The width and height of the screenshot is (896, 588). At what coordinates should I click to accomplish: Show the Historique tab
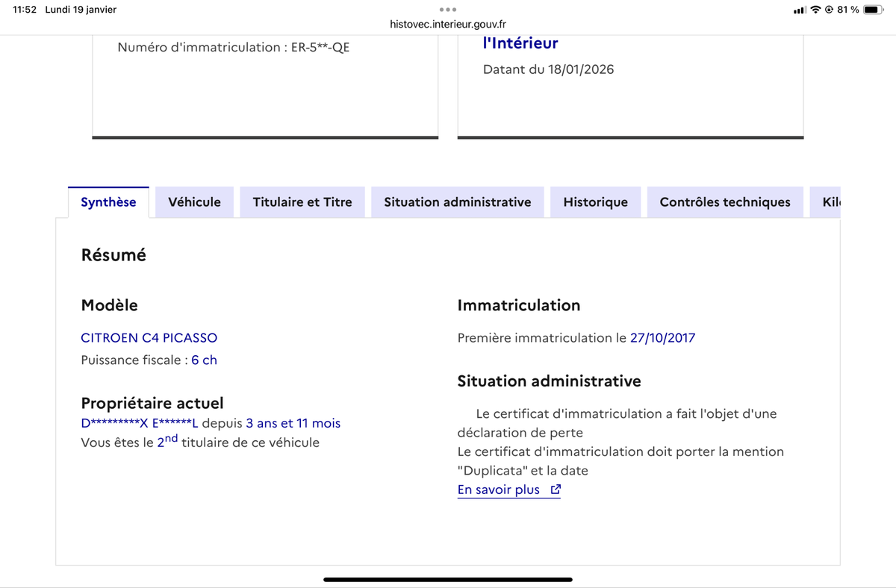[x=595, y=202]
